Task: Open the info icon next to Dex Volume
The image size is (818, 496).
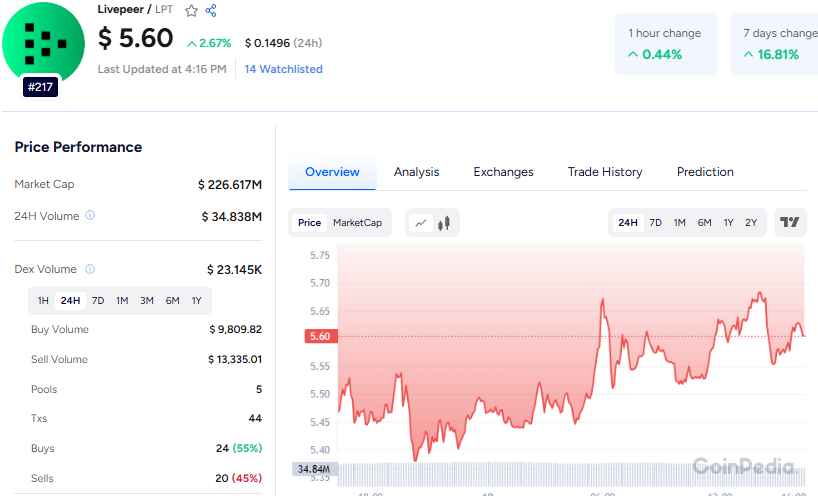Action: click(90, 269)
